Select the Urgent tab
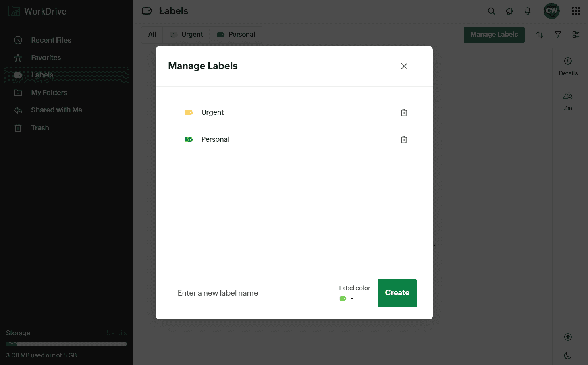588x365 pixels. coord(186,35)
